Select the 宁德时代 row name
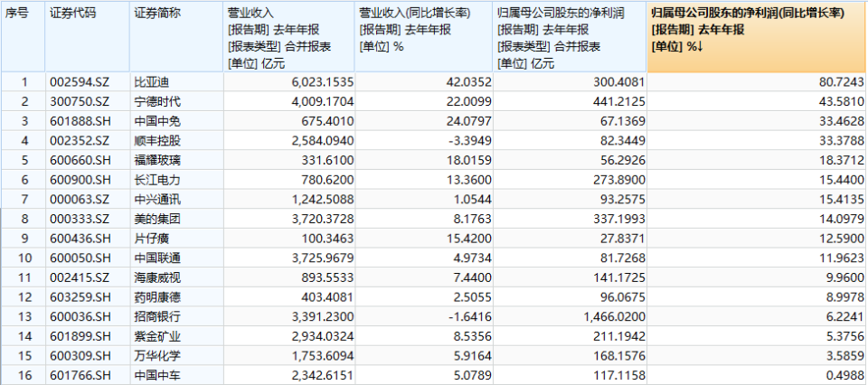The height and width of the screenshot is (385, 868). [157, 102]
